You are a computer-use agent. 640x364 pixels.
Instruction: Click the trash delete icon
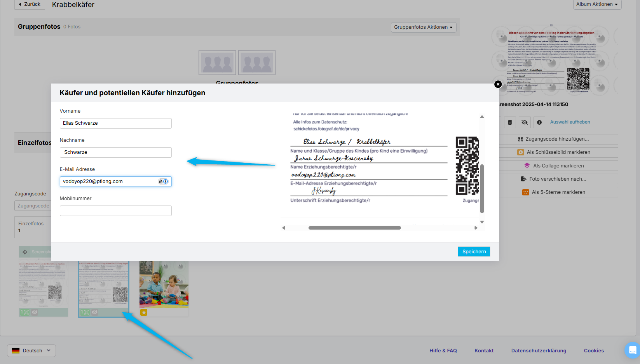click(x=510, y=122)
